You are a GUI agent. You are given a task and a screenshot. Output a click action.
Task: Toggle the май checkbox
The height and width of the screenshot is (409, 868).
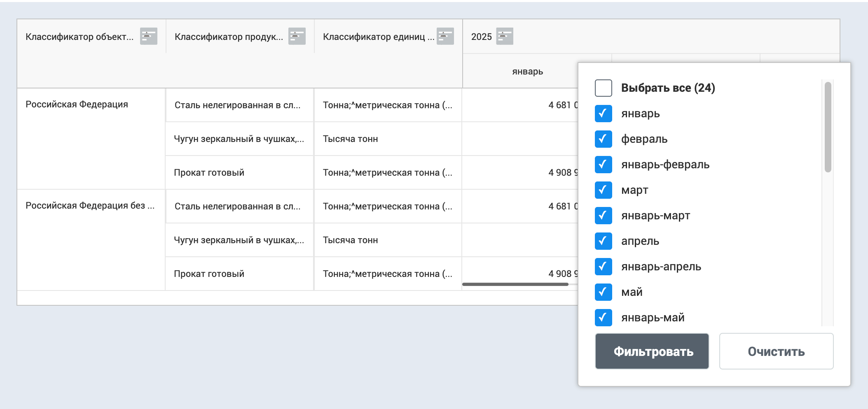(x=603, y=292)
